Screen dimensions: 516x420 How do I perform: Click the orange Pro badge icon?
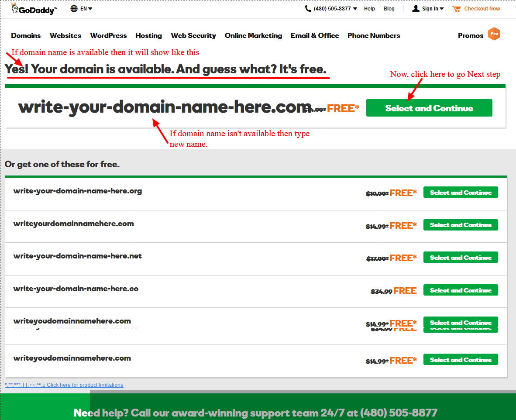(494, 34)
